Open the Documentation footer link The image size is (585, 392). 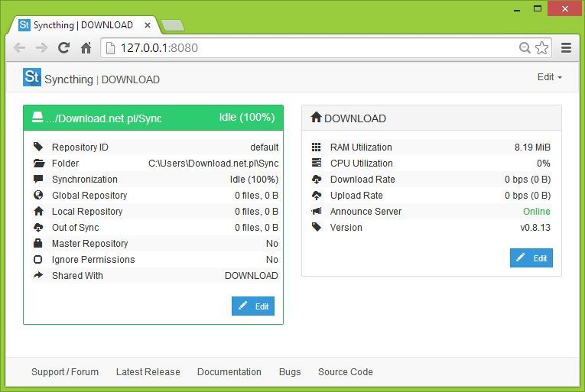[229, 371]
